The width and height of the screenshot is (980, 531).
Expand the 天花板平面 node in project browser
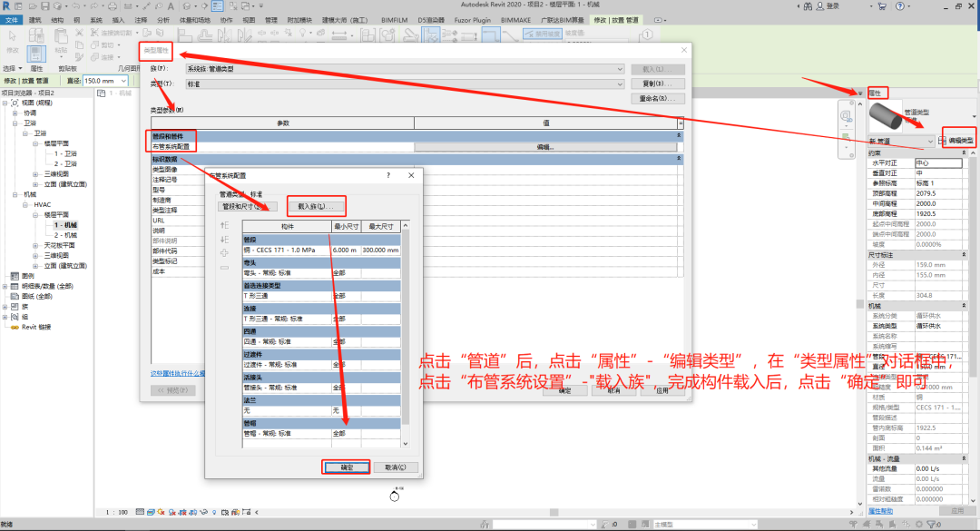coord(35,245)
